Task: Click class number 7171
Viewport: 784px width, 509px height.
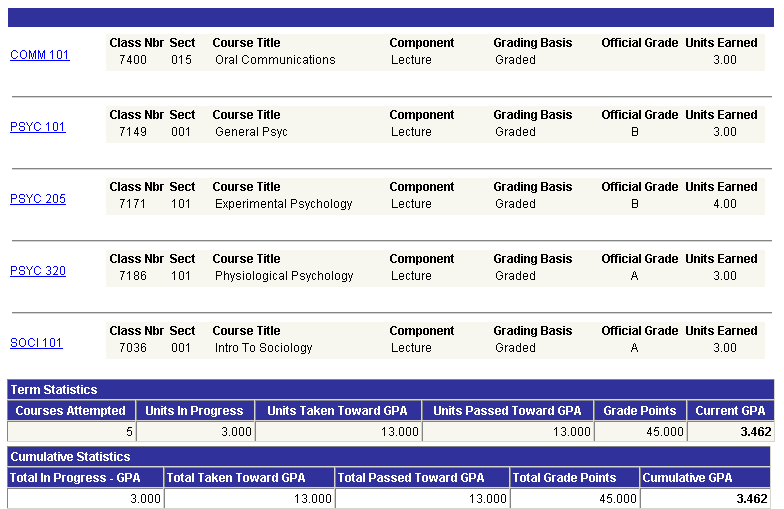Action: [x=133, y=204]
